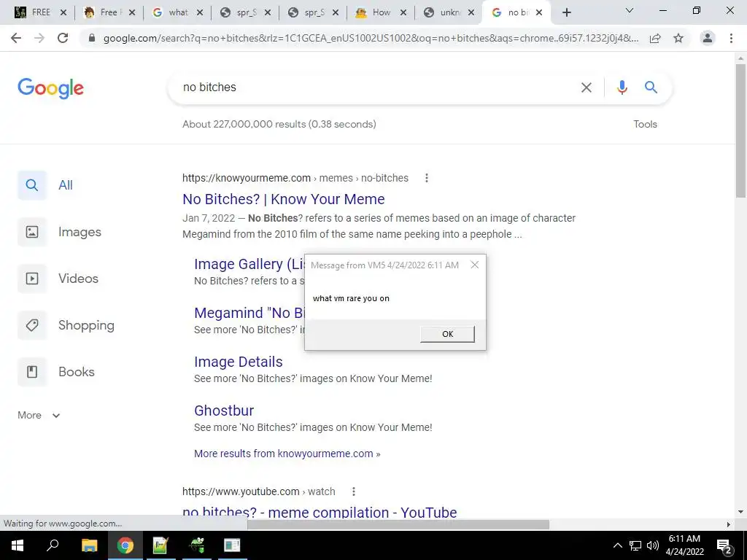747x560 pixels.
Task: Click the Google logo
Action: pos(50,88)
